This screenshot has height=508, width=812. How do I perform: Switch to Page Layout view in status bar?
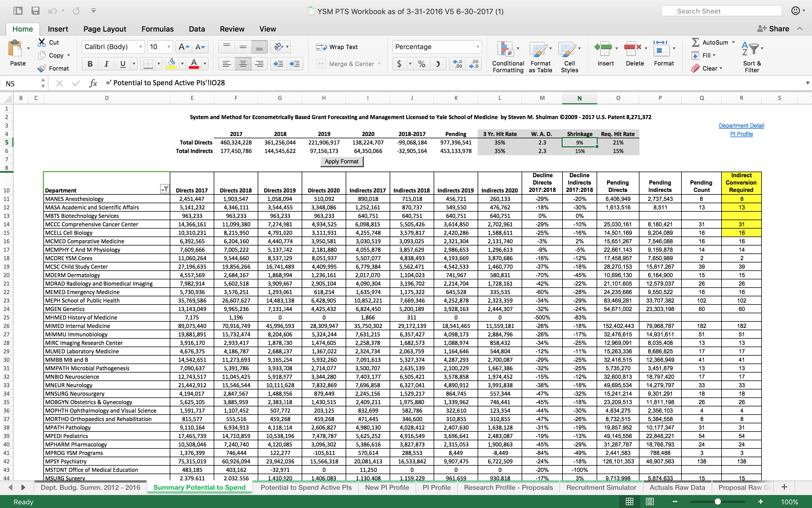coord(650,502)
